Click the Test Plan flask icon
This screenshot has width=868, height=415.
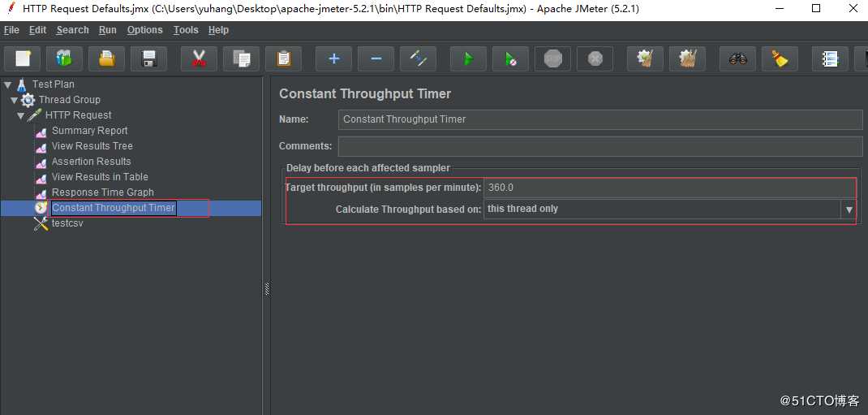[22, 84]
